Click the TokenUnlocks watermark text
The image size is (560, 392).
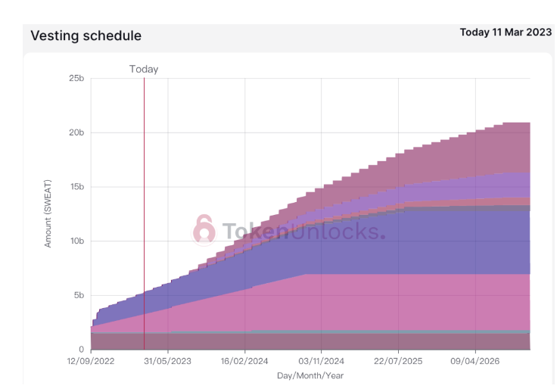pyautogui.click(x=303, y=232)
